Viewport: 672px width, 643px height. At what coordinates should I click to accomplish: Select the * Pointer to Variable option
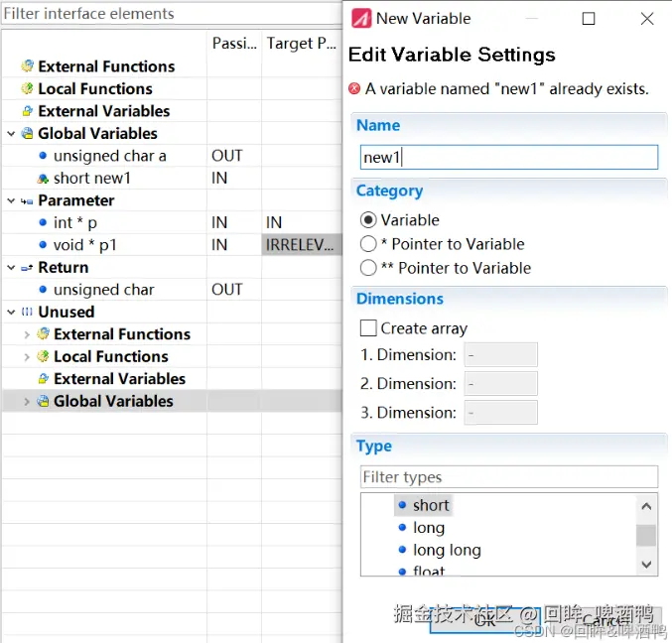[368, 244]
